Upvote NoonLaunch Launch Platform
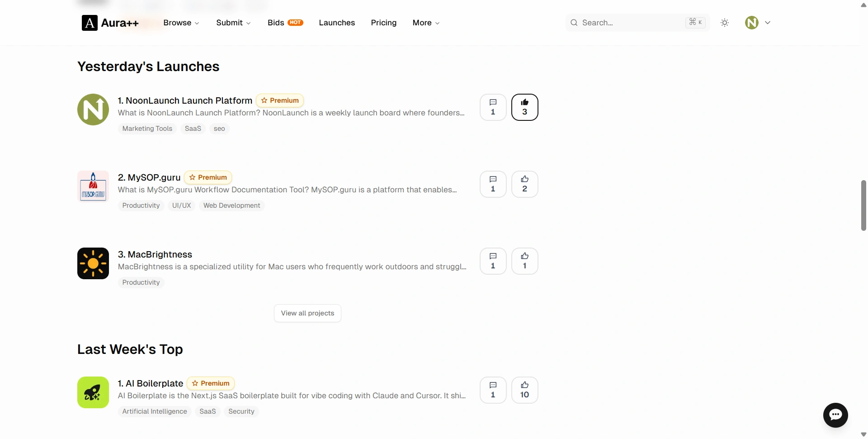The width and height of the screenshot is (868, 439). point(524,107)
